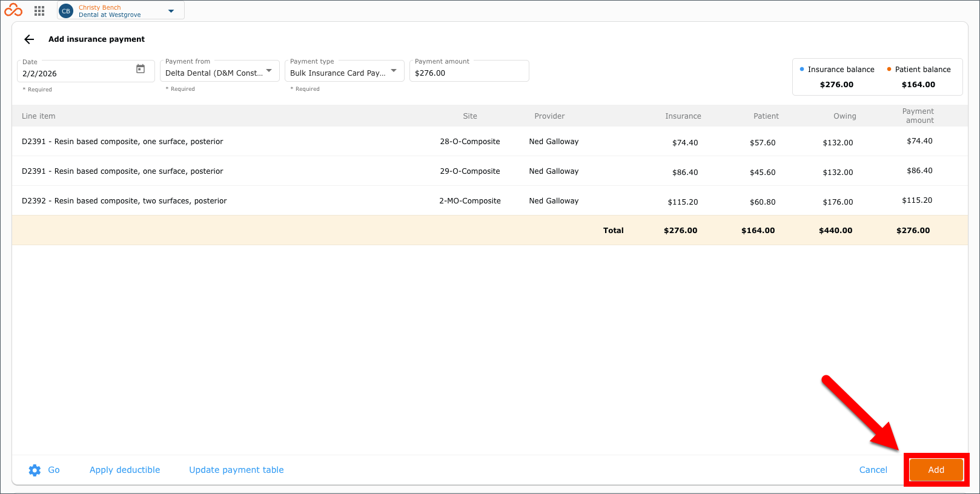Click the Payment amount field
Screen dimensions: 980x494
coord(469,71)
